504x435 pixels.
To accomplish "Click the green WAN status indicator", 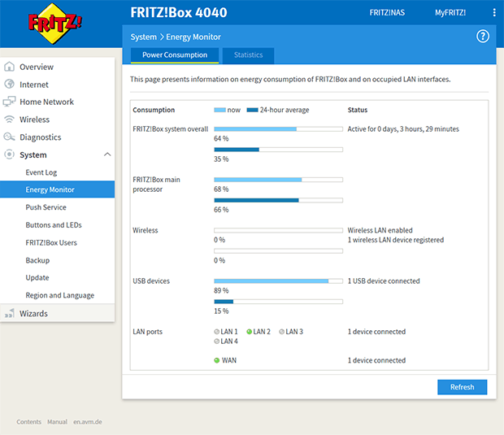I will [x=217, y=360].
